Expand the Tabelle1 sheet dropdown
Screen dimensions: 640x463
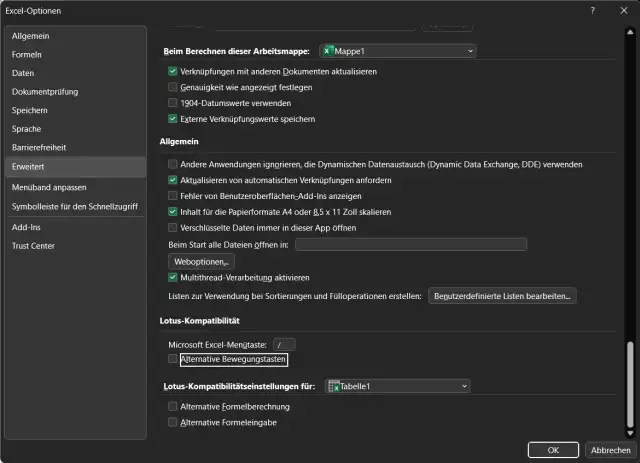(x=464, y=386)
